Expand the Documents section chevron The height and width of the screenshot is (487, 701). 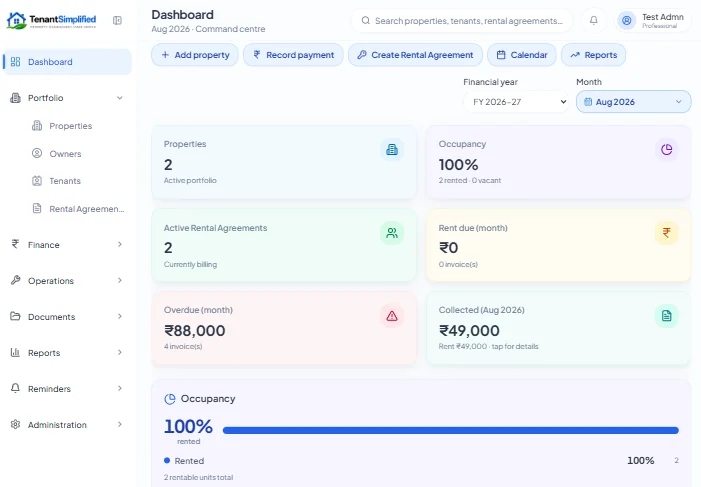tap(120, 316)
